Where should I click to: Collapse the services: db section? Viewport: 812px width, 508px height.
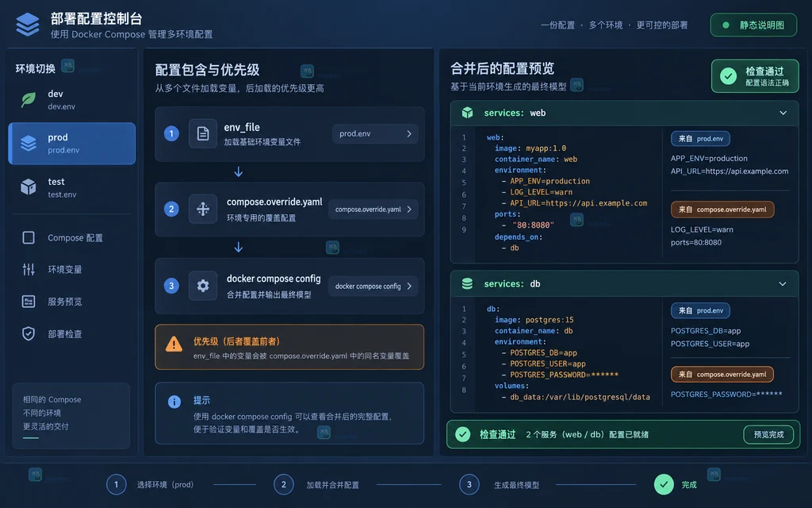pos(783,283)
